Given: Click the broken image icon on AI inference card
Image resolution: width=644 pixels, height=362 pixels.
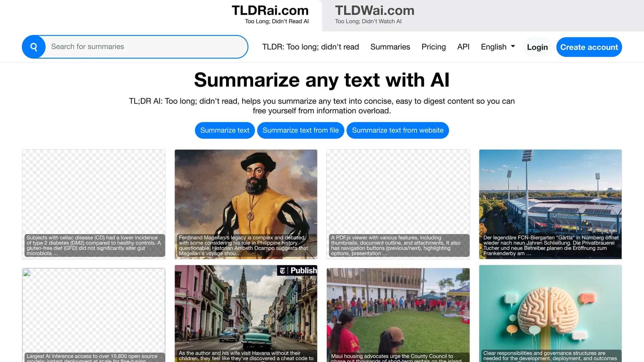Looking at the screenshot, I should coord(27,273).
